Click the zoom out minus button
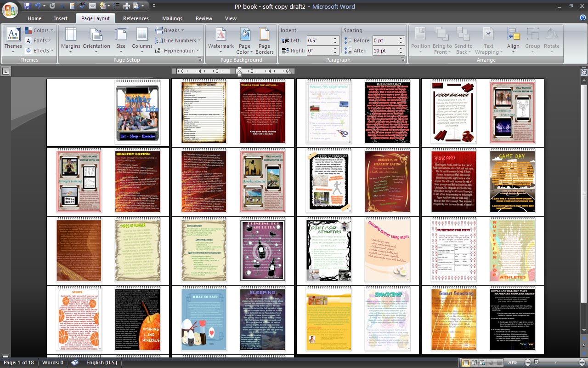This screenshot has width=588, height=368. (x=528, y=362)
